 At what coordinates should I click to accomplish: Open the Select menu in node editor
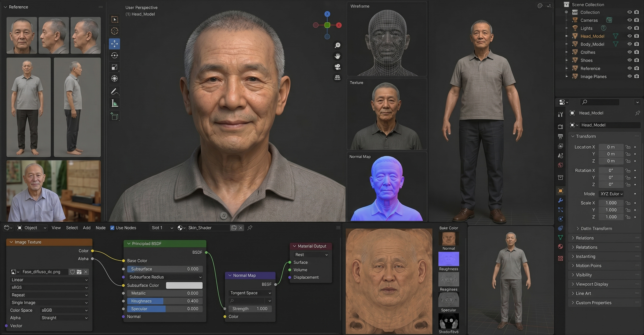click(x=72, y=228)
